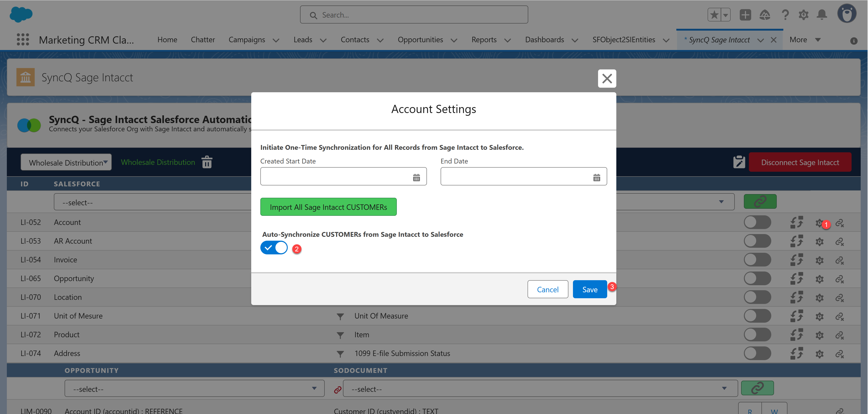Click filter icon beside Item

coord(340,335)
